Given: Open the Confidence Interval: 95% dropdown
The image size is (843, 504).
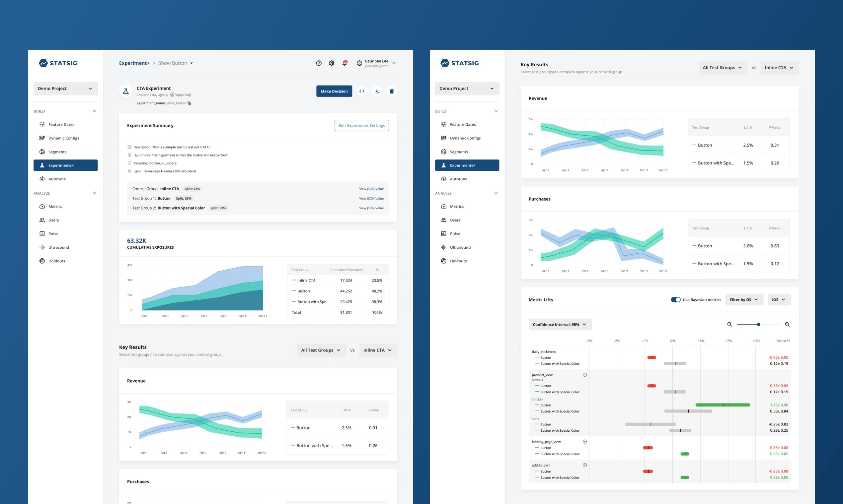Looking at the screenshot, I should [560, 324].
